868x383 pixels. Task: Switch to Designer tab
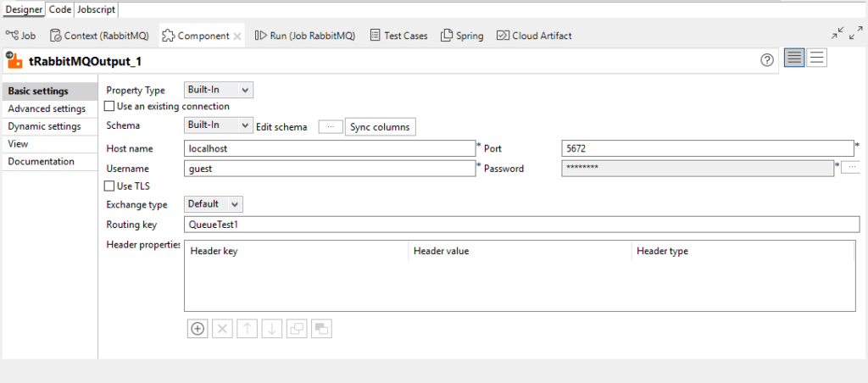pyautogui.click(x=24, y=9)
